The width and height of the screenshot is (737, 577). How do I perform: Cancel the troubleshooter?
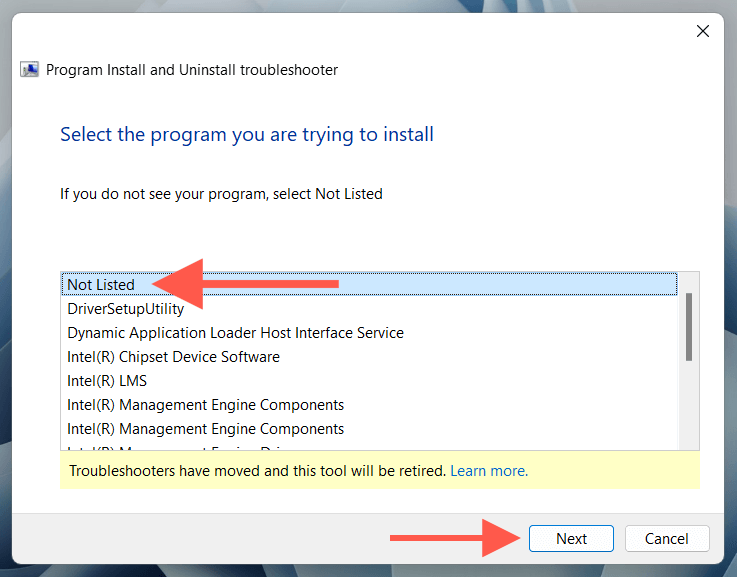click(x=667, y=539)
